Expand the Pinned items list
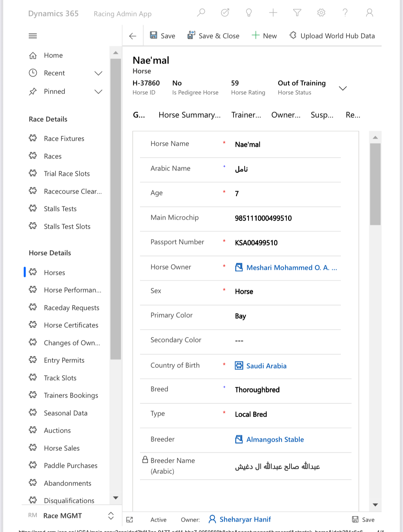 (98, 92)
